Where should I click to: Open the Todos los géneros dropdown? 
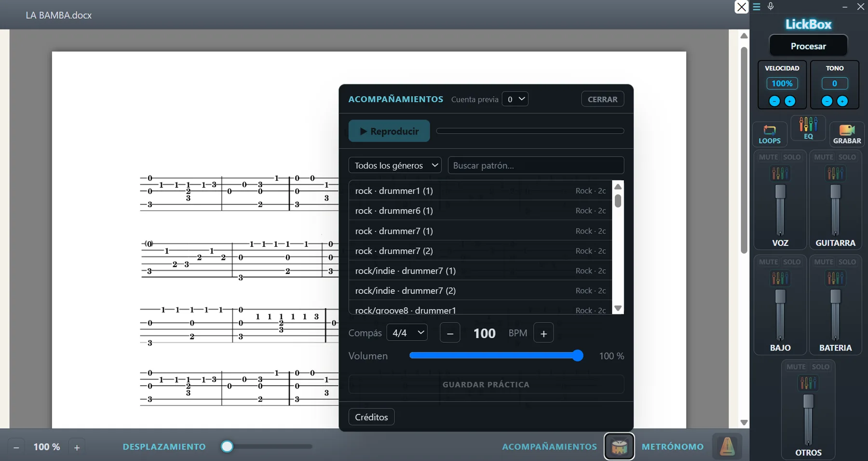point(395,165)
